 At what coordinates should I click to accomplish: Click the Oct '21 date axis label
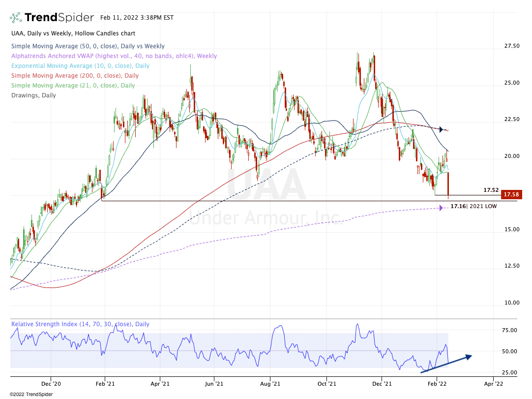pyautogui.click(x=327, y=384)
